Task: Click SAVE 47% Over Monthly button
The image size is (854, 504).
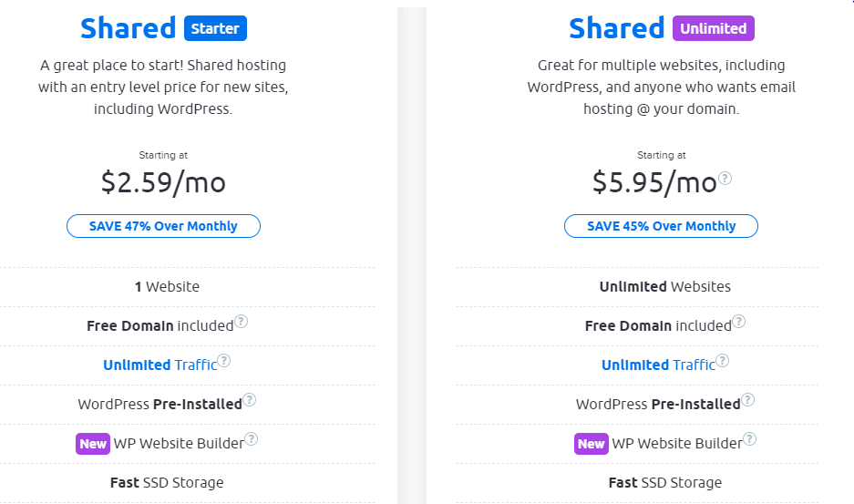Action: pyautogui.click(x=163, y=226)
